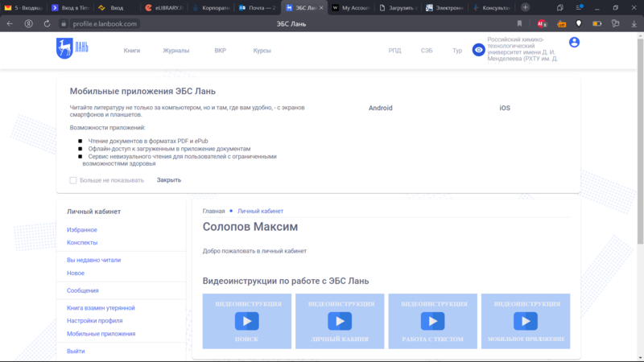
Task: Open the РПД menu item
Action: tap(394, 51)
